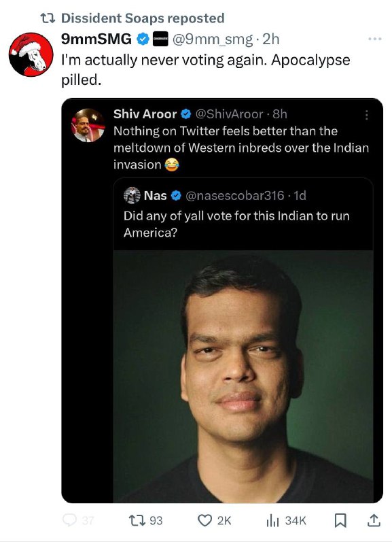Open the @nasescobar316 handle

(x=235, y=196)
